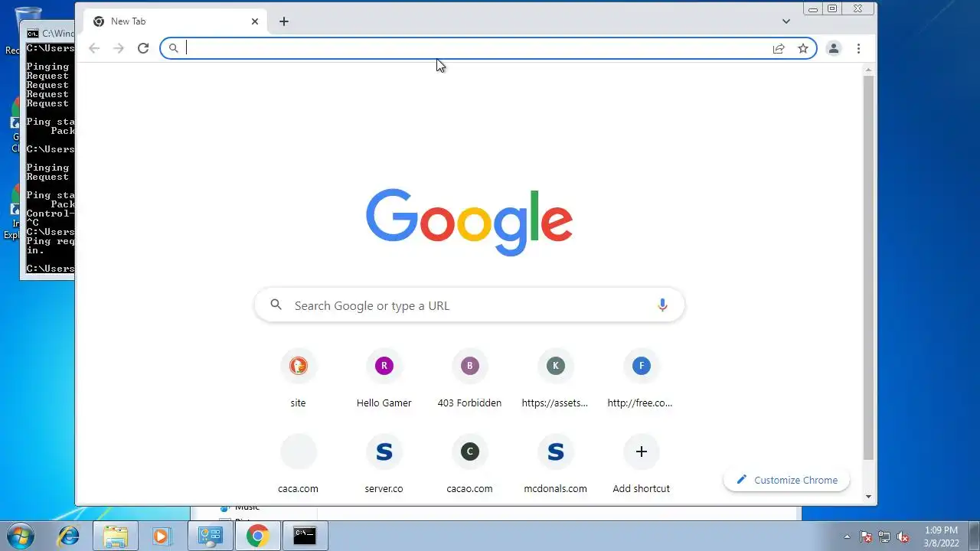
Task: Click the Add shortcut plus tile
Action: click(x=641, y=466)
